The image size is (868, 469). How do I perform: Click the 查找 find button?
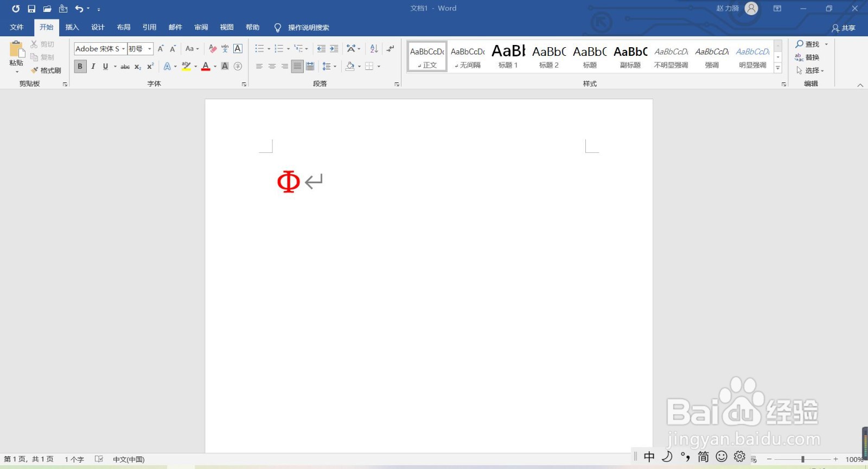[808, 44]
